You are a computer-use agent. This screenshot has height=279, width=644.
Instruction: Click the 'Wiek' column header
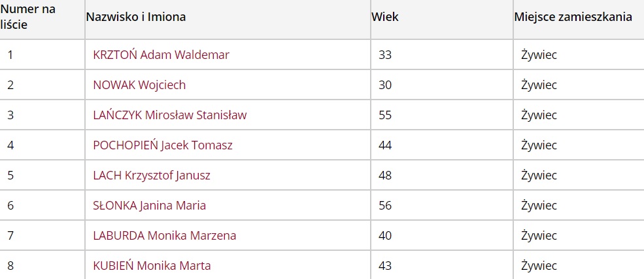click(x=385, y=17)
